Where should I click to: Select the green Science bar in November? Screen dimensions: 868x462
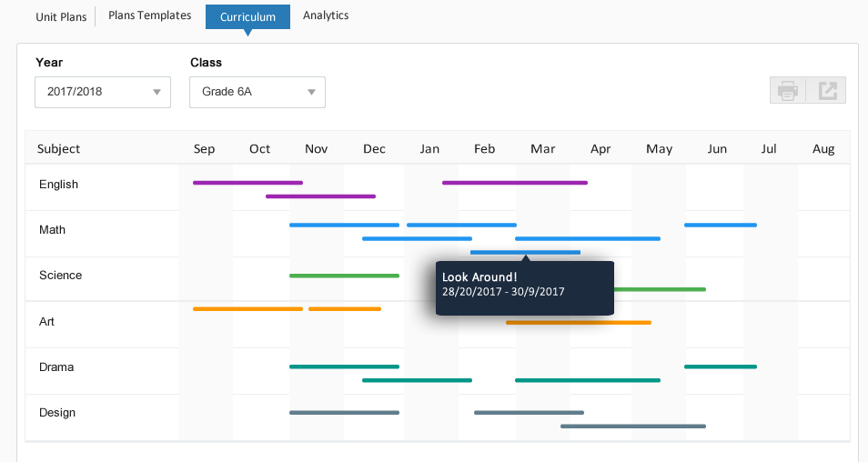[x=344, y=276]
